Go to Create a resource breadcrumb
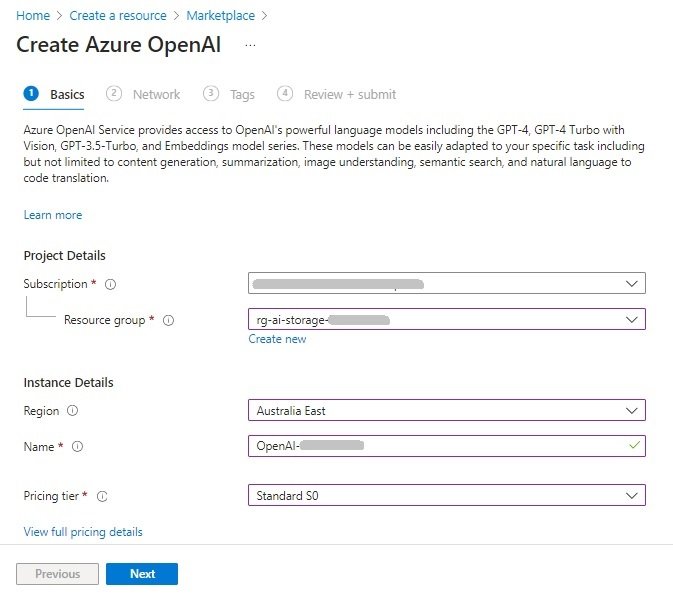673x601 pixels. pyautogui.click(x=118, y=16)
